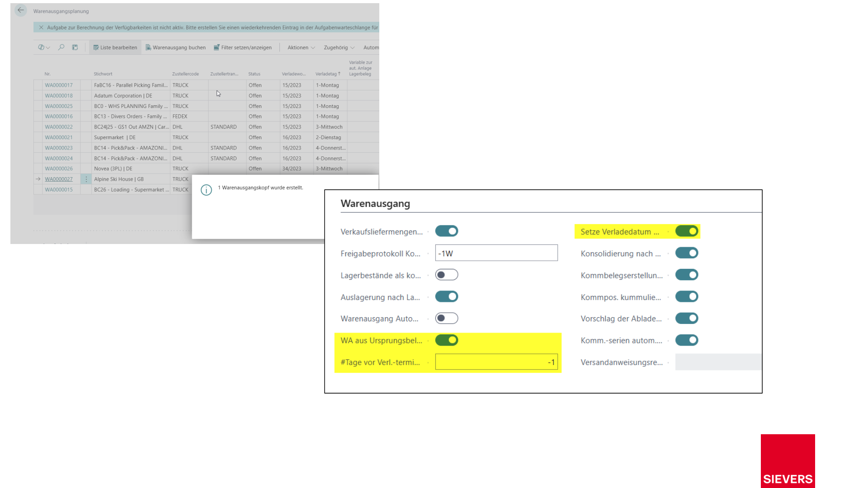Open document WA0000023
Image resolution: width=868 pixels, height=488 pixels.
click(59, 148)
